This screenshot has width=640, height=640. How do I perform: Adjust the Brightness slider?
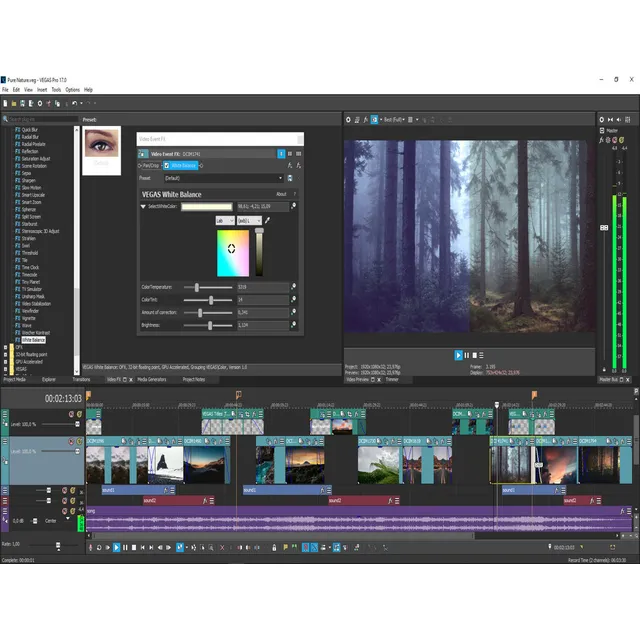coord(208,326)
